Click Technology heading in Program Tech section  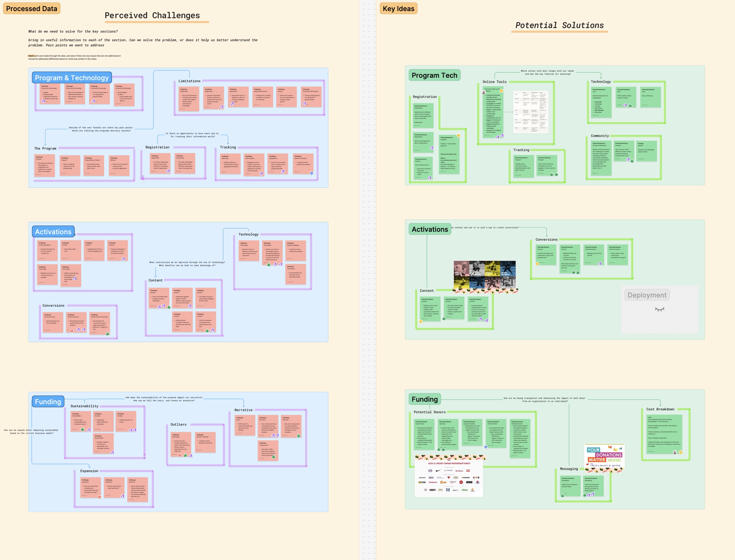tap(601, 82)
